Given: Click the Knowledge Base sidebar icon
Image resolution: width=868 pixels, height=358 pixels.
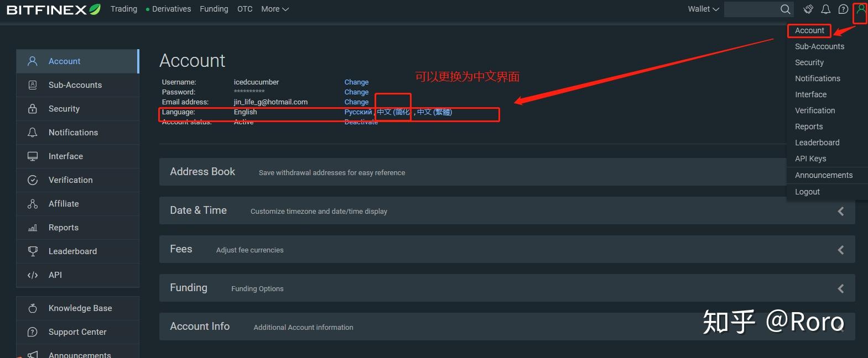Looking at the screenshot, I should coord(33,308).
